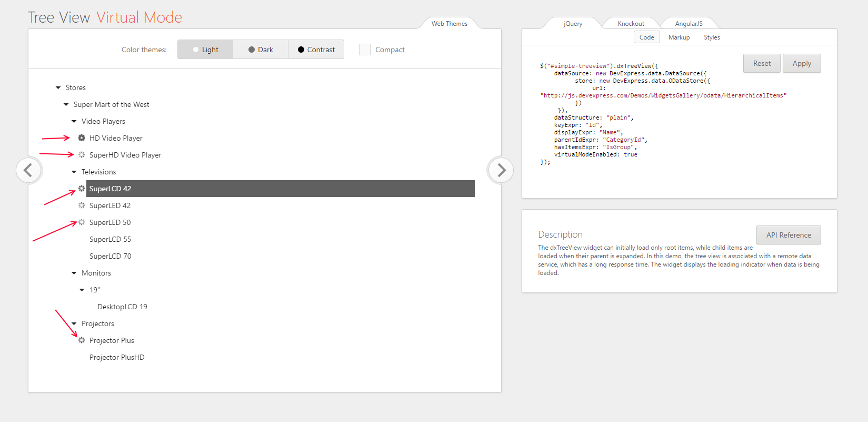This screenshot has height=422, width=868.
Task: Select the DesktopLCD 19 item
Action: click(x=122, y=307)
